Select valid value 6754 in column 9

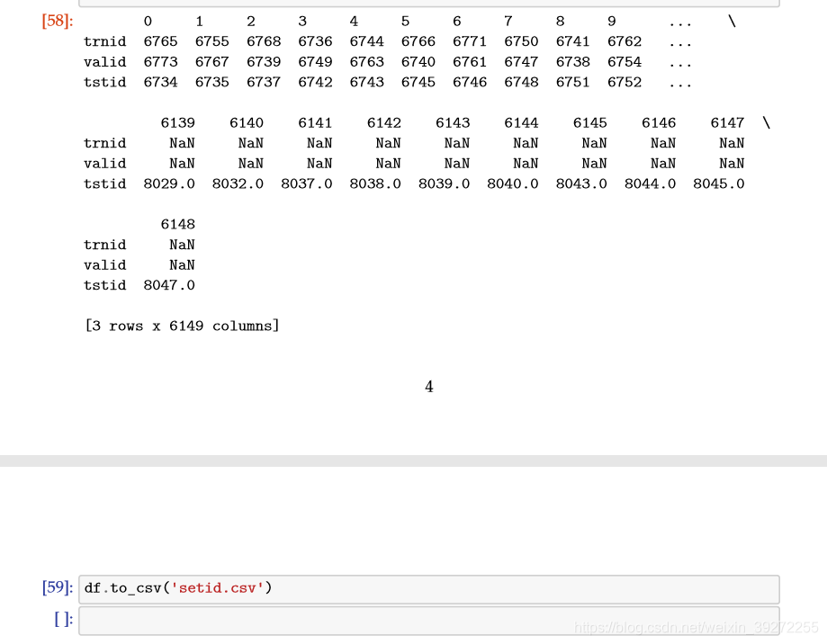(625, 62)
